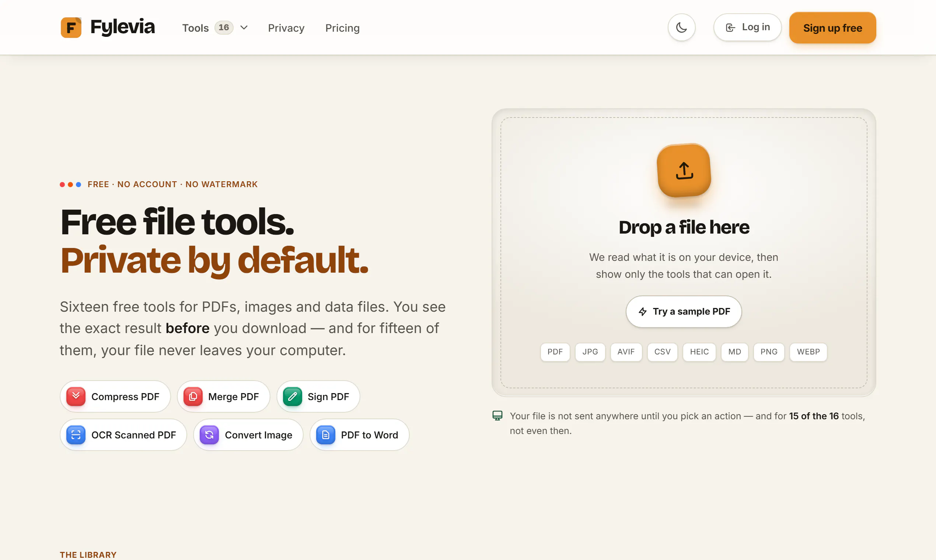The height and width of the screenshot is (560, 936).
Task: Select the CSV format chip
Action: coord(662,352)
